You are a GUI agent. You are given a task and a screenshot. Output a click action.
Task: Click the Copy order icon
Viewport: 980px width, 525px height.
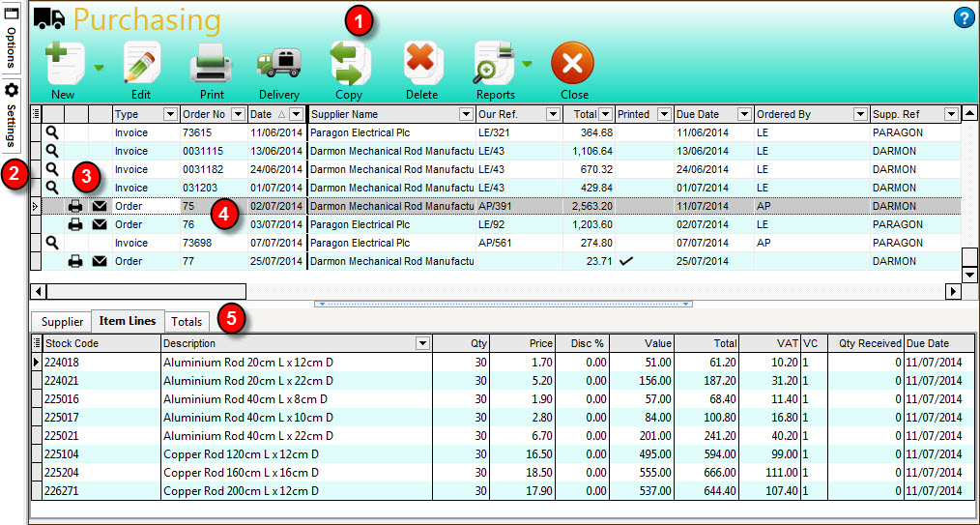click(x=349, y=64)
